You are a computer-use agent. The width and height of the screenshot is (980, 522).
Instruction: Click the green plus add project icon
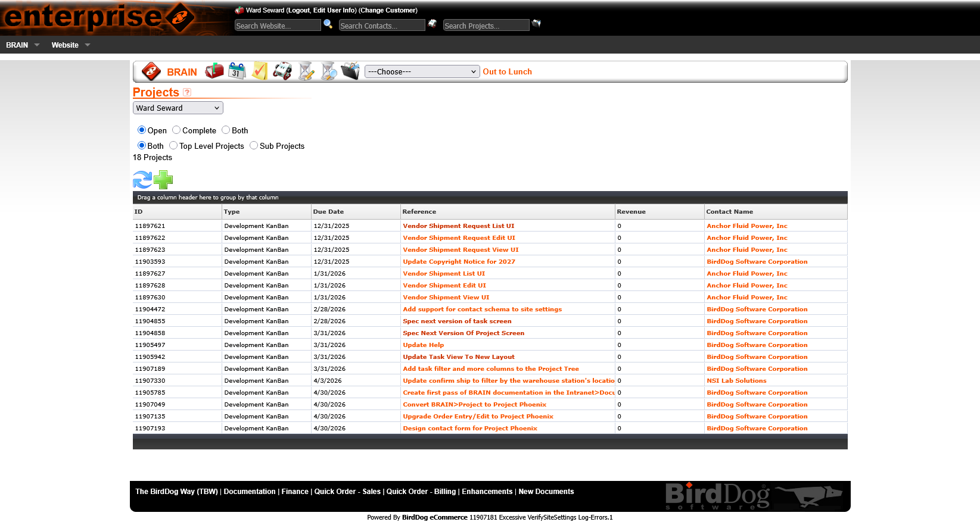(x=163, y=179)
